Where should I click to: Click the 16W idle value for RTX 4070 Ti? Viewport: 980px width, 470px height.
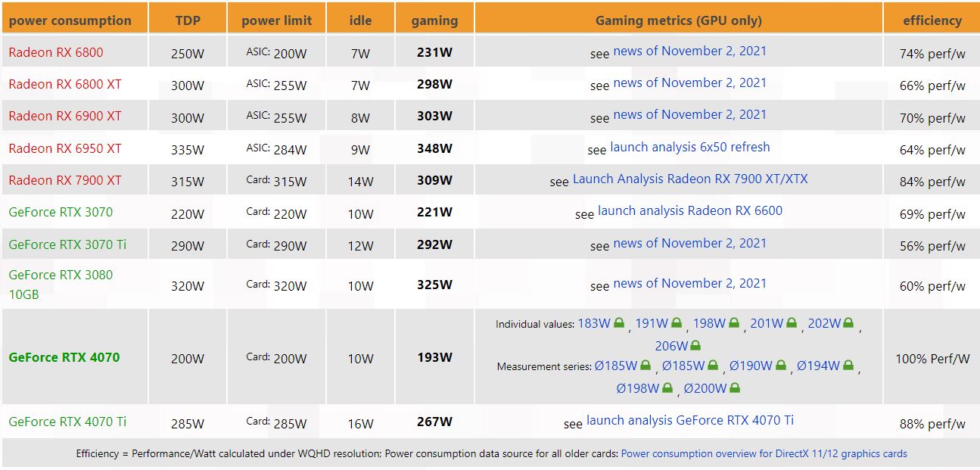pos(360,423)
